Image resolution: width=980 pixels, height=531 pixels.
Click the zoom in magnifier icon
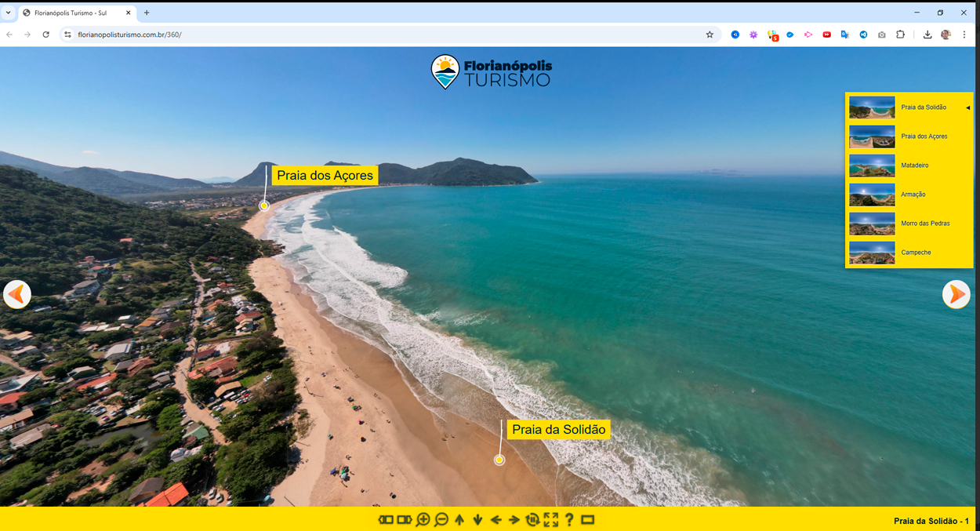[423, 519]
